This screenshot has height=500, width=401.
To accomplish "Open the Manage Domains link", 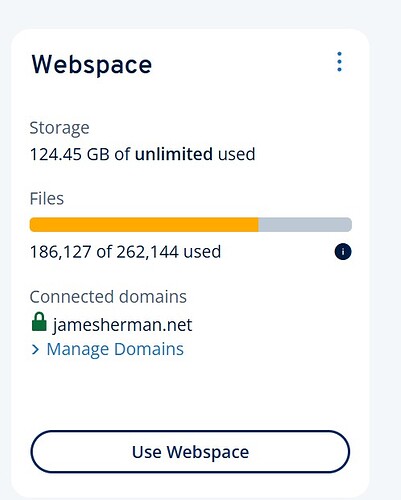I will tap(115, 349).
